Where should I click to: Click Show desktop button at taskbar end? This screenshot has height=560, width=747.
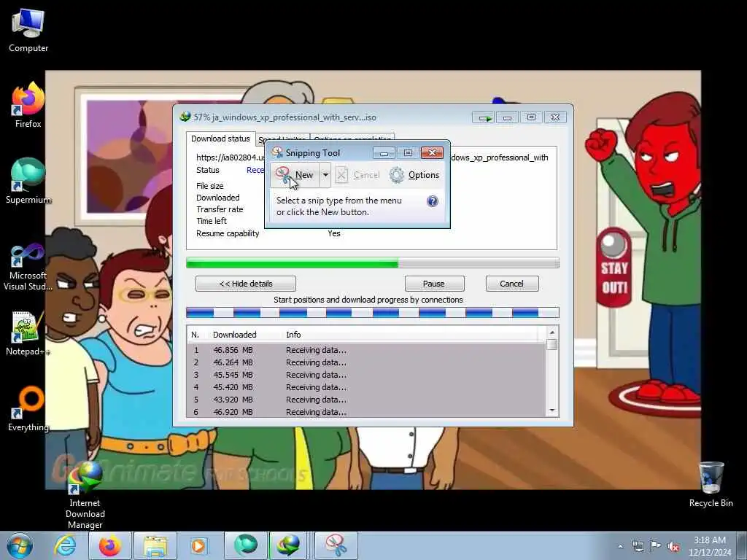coord(743,545)
